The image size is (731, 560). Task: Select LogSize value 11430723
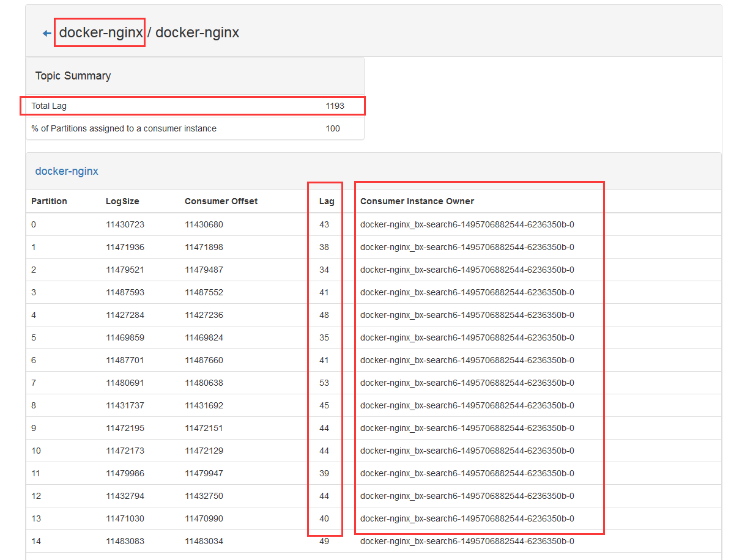coord(125,224)
